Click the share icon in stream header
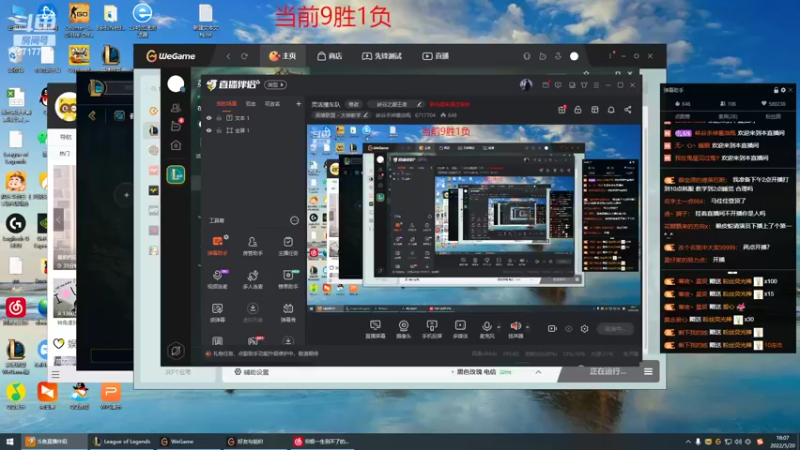 coord(628,110)
